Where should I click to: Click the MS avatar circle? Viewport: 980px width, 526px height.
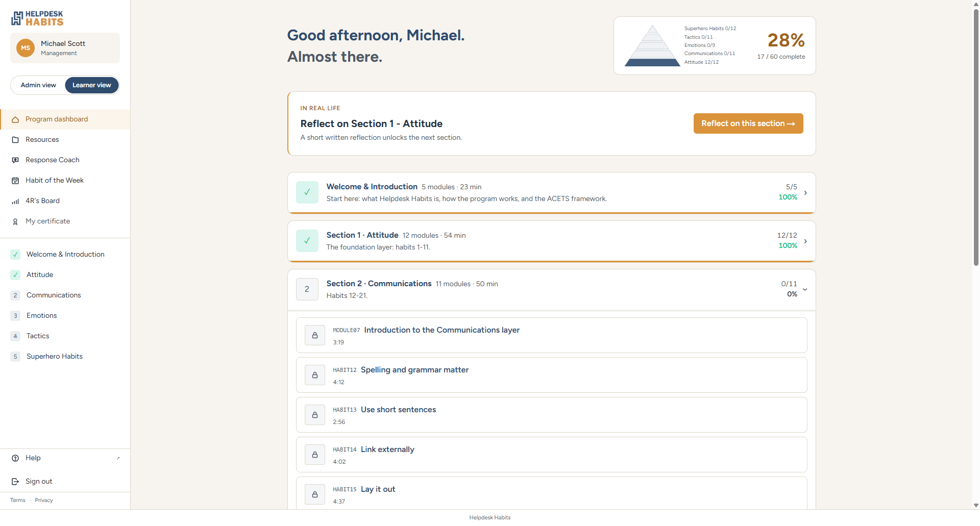(26, 48)
